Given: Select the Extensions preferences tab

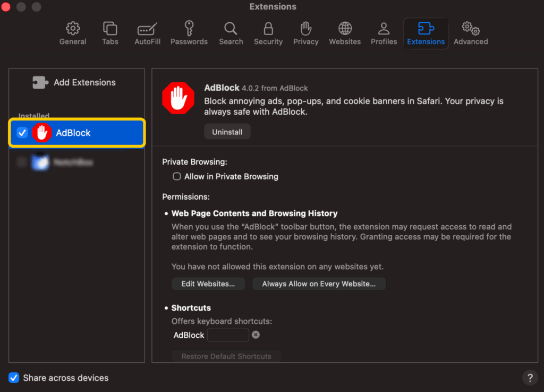Looking at the screenshot, I should [x=426, y=33].
